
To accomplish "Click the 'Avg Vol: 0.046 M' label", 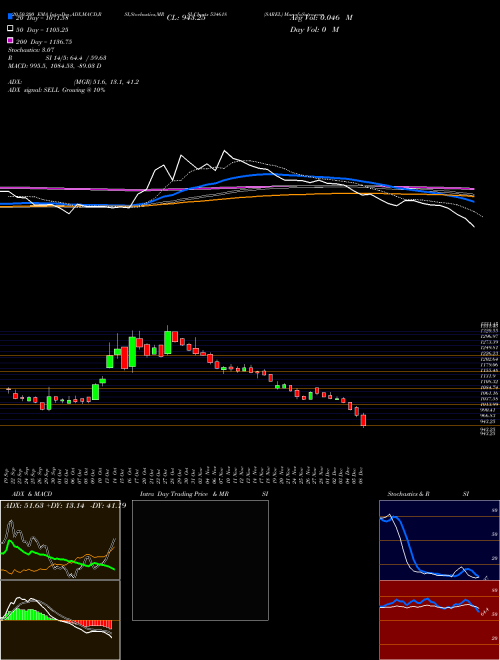I will [x=321, y=18].
